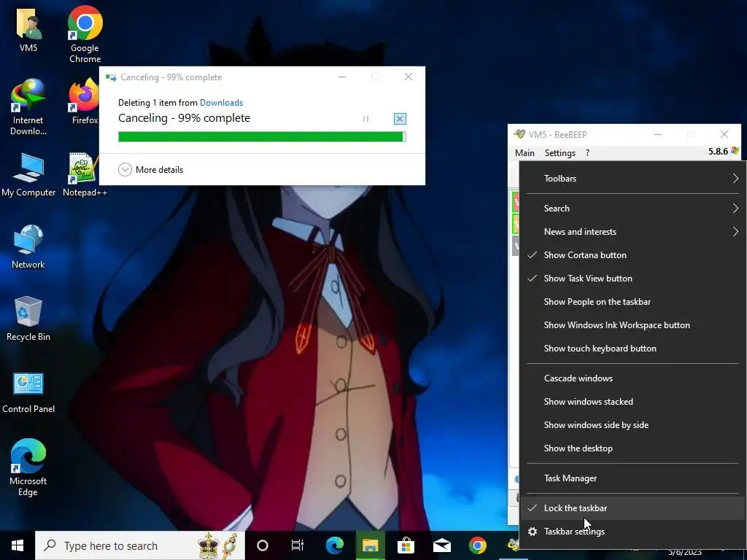
Task: Open Taskbar settings
Action: tap(632, 532)
